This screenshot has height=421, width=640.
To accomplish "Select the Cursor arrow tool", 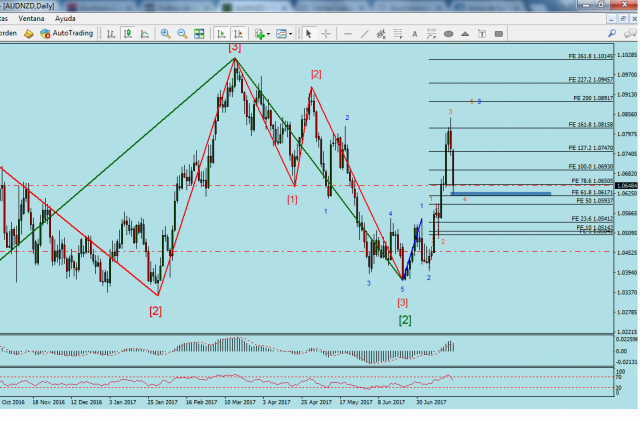I will (x=309, y=34).
